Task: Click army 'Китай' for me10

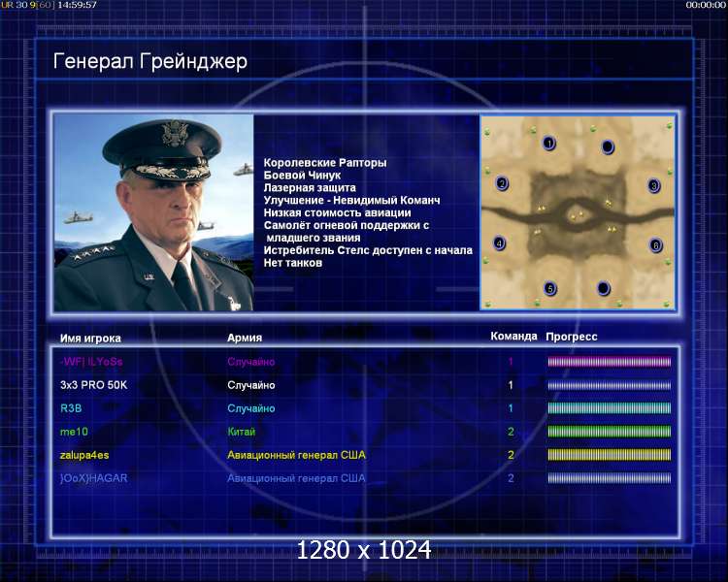Action: (x=242, y=432)
